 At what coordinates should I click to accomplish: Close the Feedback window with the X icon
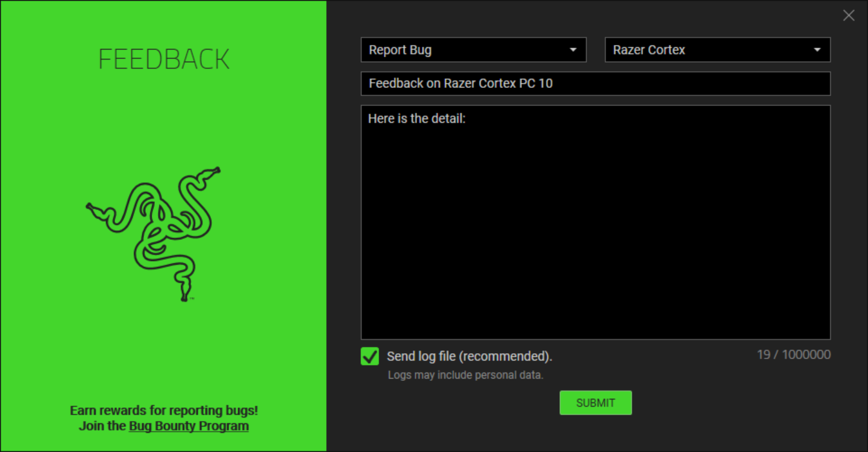click(849, 16)
